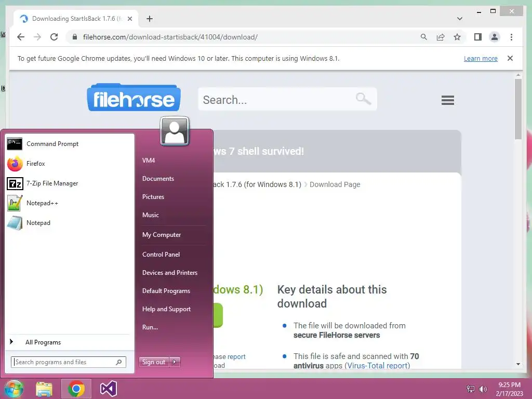Launch Firefox from the Start menu
The image size is (532, 399).
pyautogui.click(x=70, y=164)
